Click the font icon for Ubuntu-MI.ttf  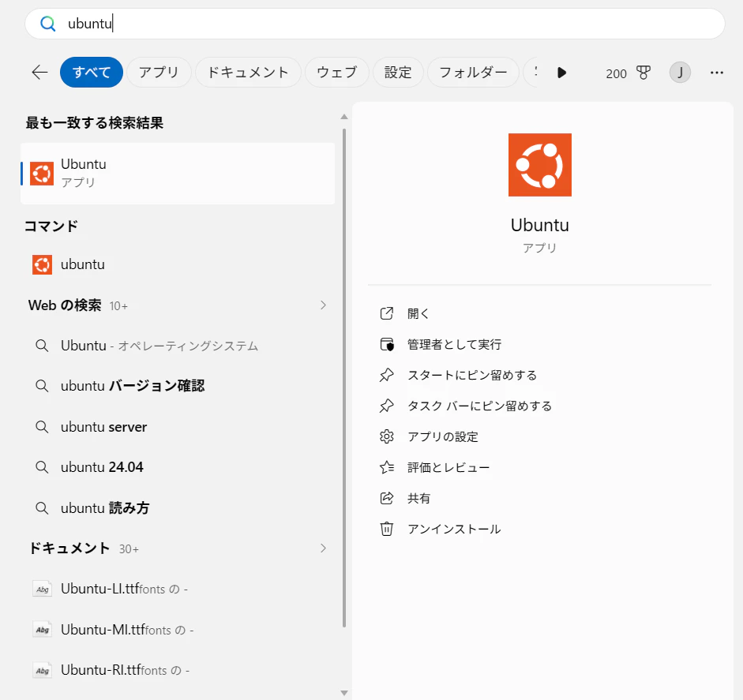(x=42, y=630)
